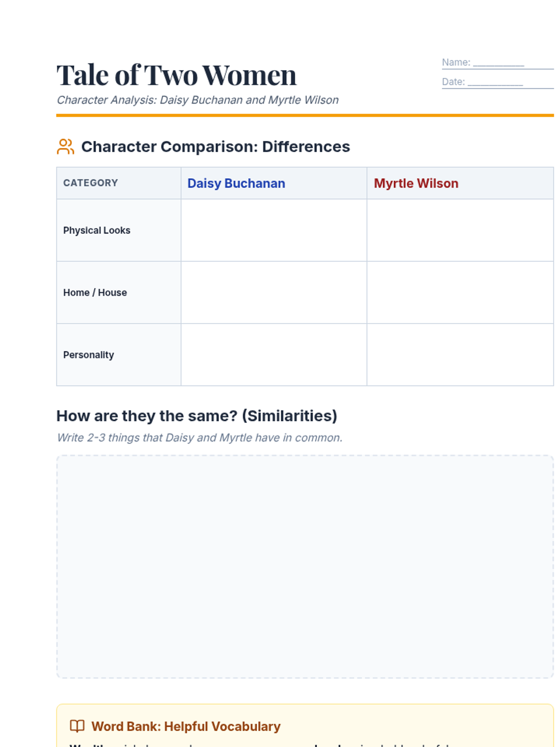Click Myrtle's empty Personality cell
Viewport: 560px width, 747px height.
tap(460, 355)
